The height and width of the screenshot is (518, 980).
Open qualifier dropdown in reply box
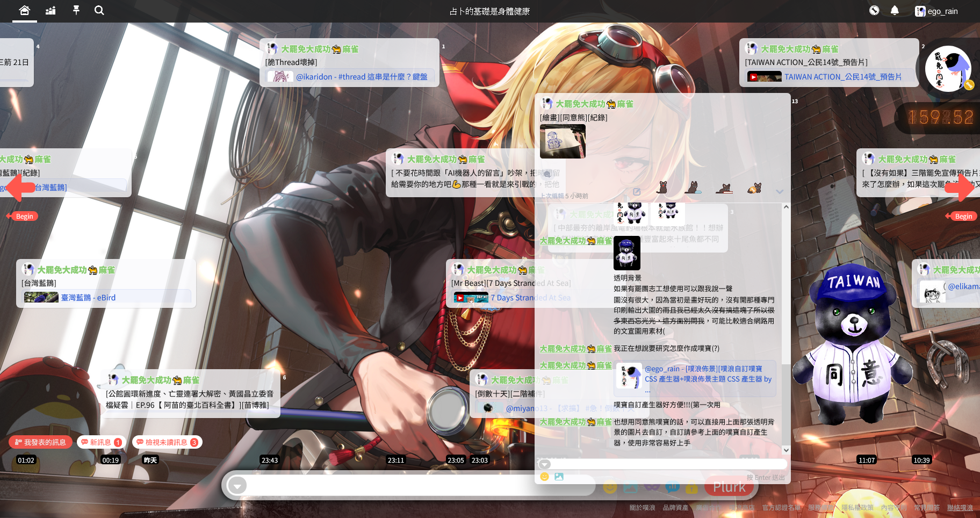point(545,464)
